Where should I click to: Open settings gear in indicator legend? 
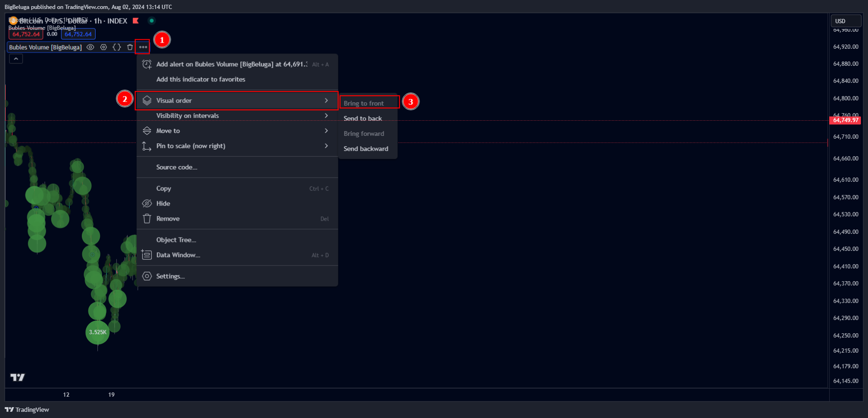coord(104,47)
